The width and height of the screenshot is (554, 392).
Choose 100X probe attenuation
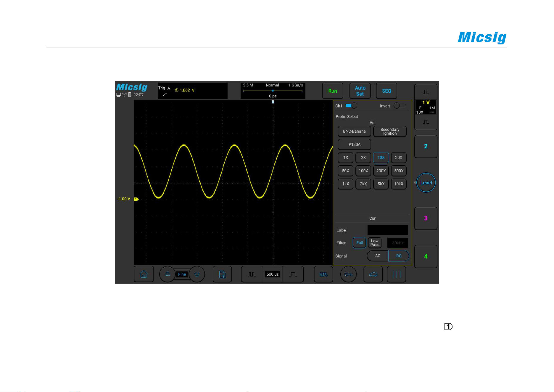[x=363, y=171]
